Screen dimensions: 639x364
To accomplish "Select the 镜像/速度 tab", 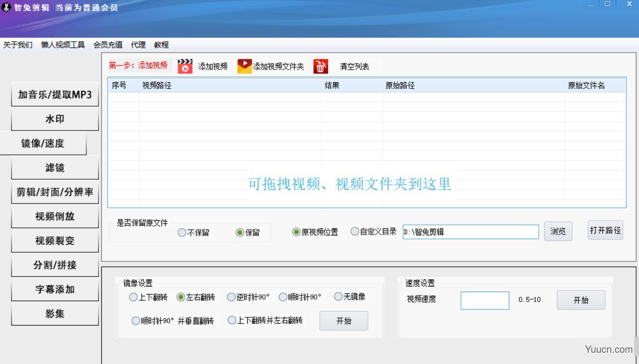I will click(43, 144).
